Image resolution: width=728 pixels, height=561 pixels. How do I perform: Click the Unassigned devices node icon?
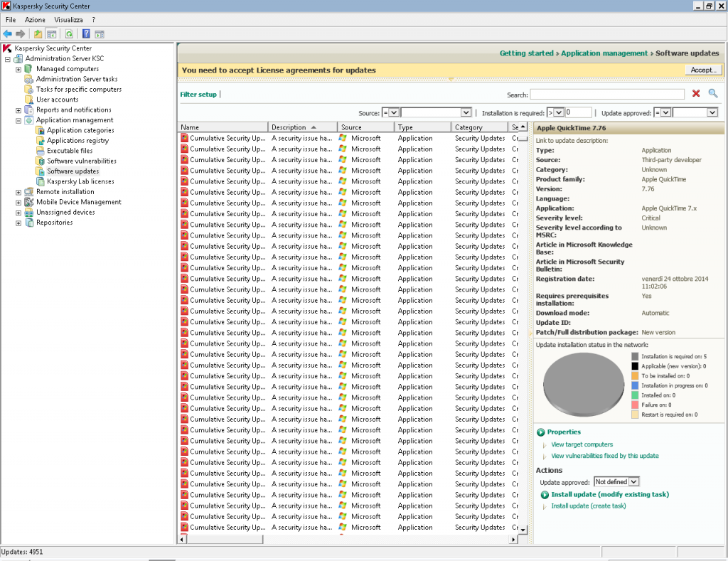coord(28,212)
